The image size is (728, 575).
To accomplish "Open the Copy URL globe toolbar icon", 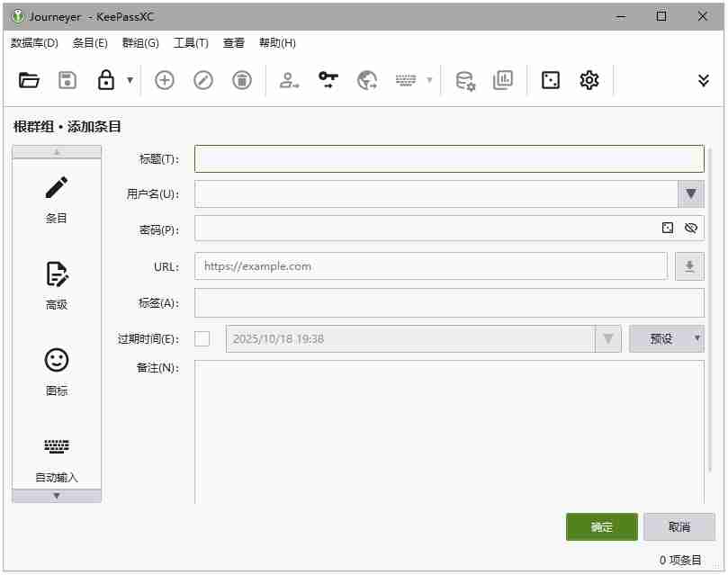I will [x=365, y=80].
